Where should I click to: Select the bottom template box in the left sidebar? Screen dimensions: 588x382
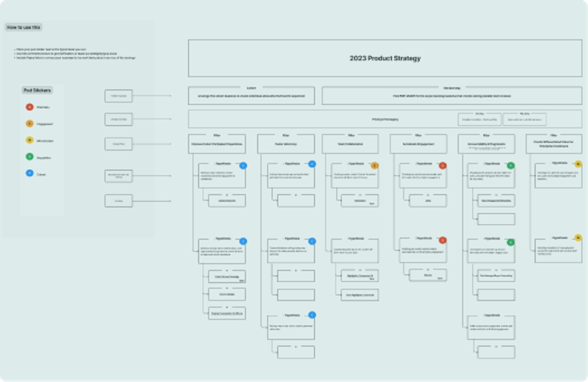coord(118,200)
